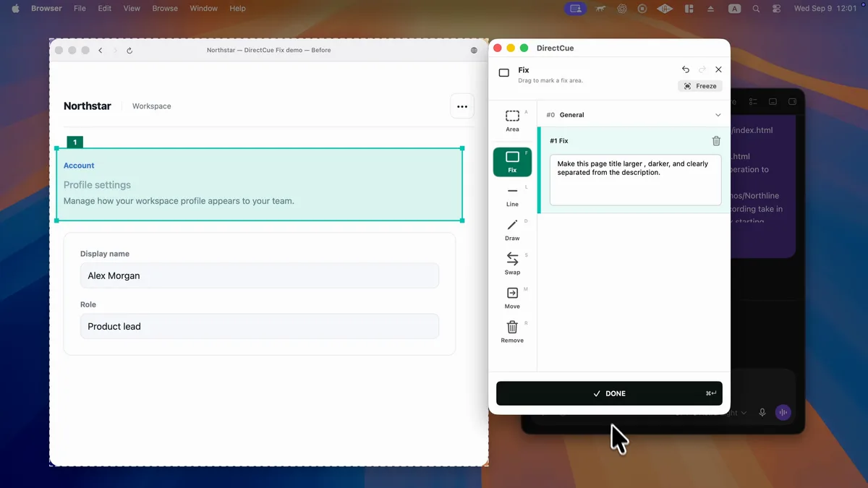Viewport: 868px width, 488px height.
Task: Click the DONE button
Action: (609, 393)
